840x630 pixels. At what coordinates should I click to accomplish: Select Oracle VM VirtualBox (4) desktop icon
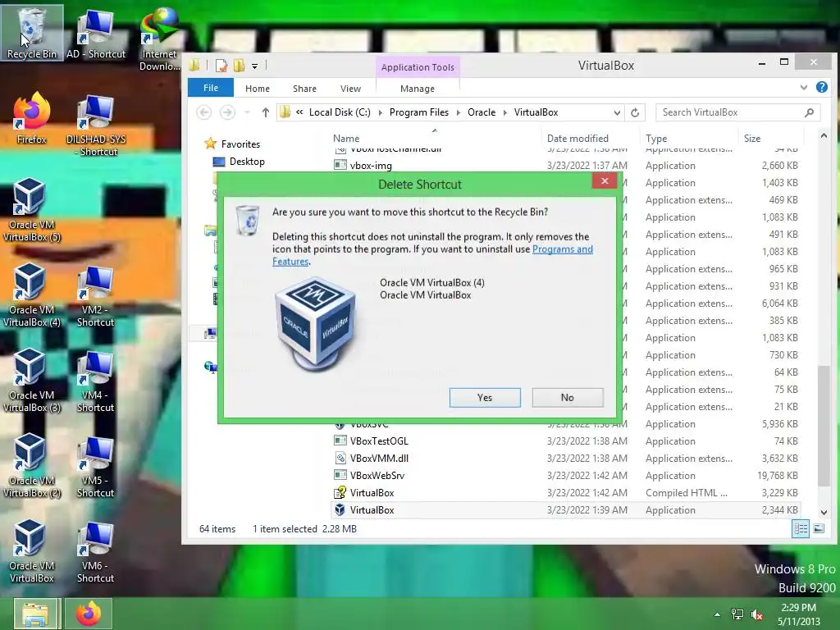coord(32,295)
